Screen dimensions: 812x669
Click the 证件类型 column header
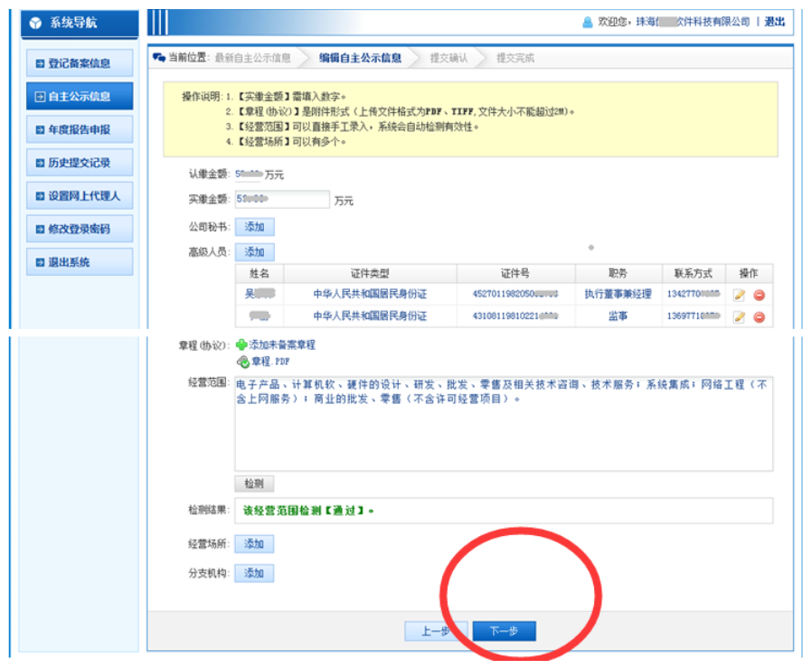[x=370, y=273]
